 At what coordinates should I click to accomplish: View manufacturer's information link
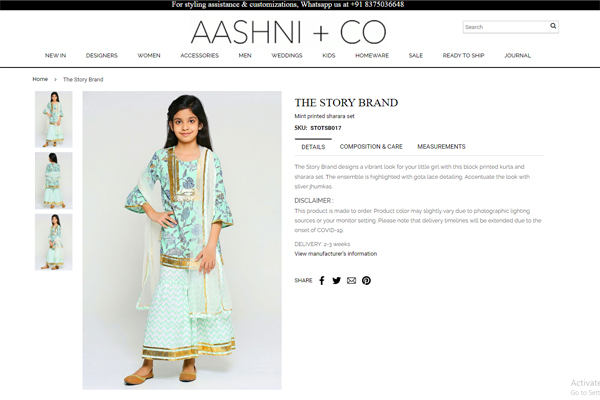[336, 254]
